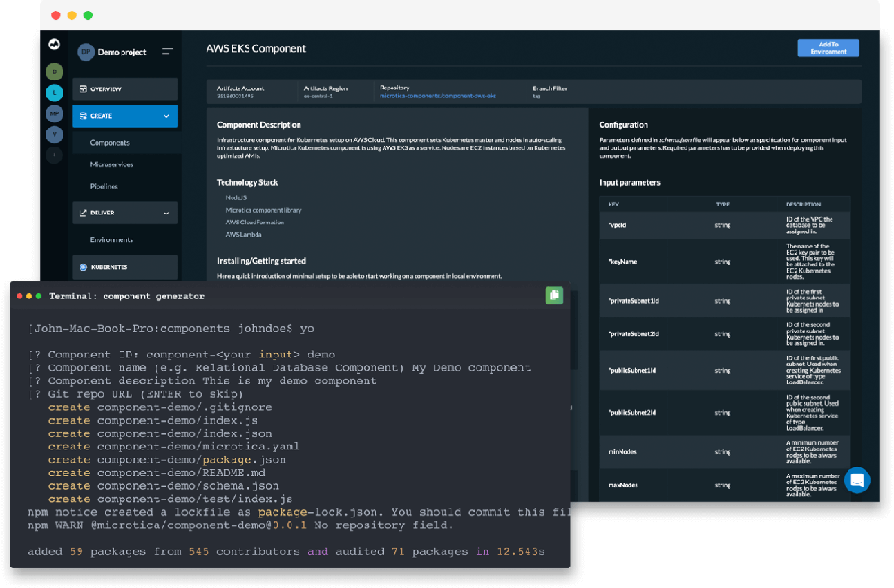Collapse the Create section chevron
The height and width of the screenshot is (588, 894).
pos(166,116)
